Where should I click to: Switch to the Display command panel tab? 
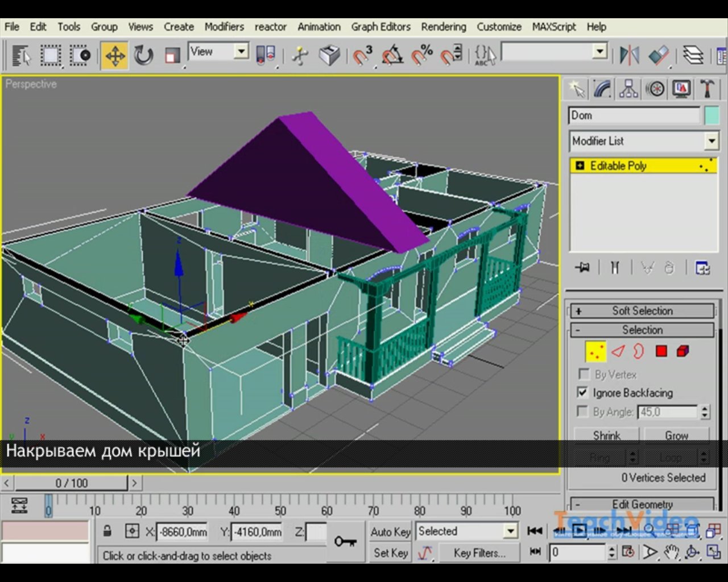point(681,89)
